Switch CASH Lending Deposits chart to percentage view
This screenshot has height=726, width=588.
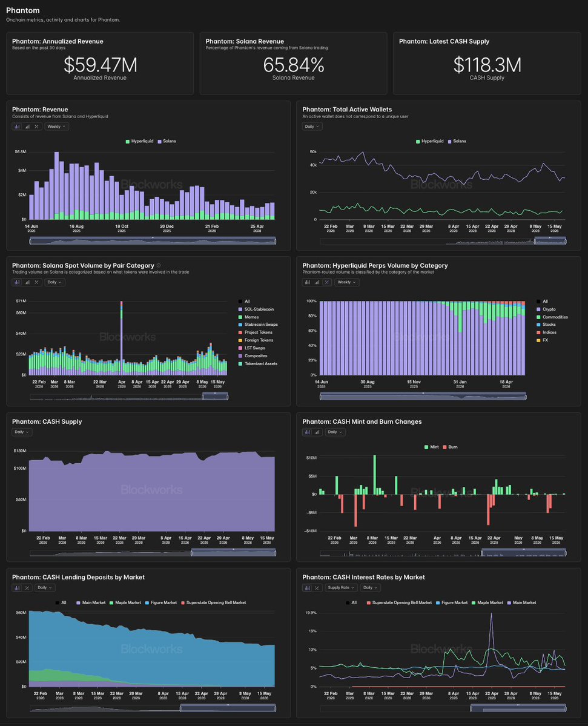(x=27, y=587)
